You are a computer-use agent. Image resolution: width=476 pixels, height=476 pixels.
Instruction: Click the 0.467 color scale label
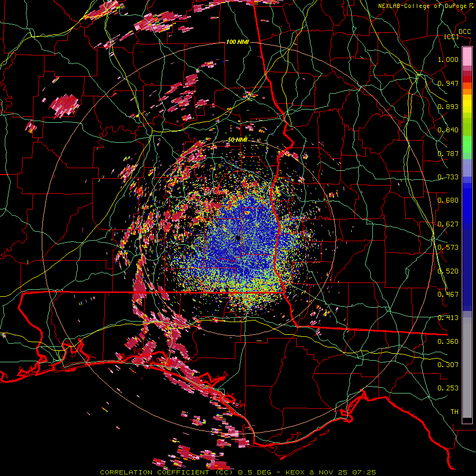(x=448, y=295)
